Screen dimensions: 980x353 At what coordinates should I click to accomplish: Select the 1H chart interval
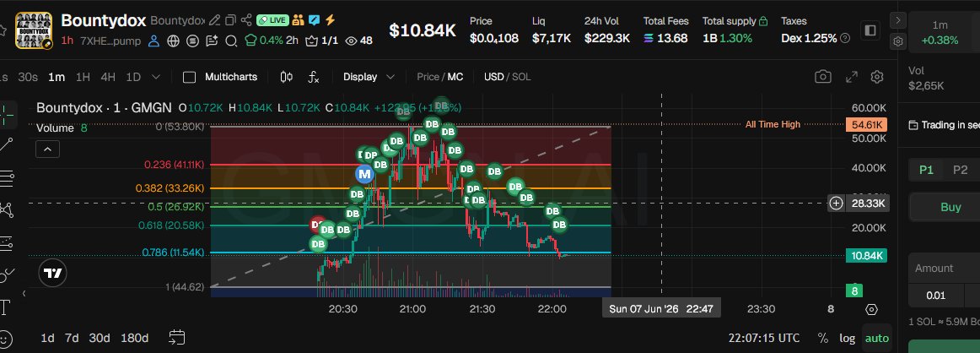pos(83,77)
